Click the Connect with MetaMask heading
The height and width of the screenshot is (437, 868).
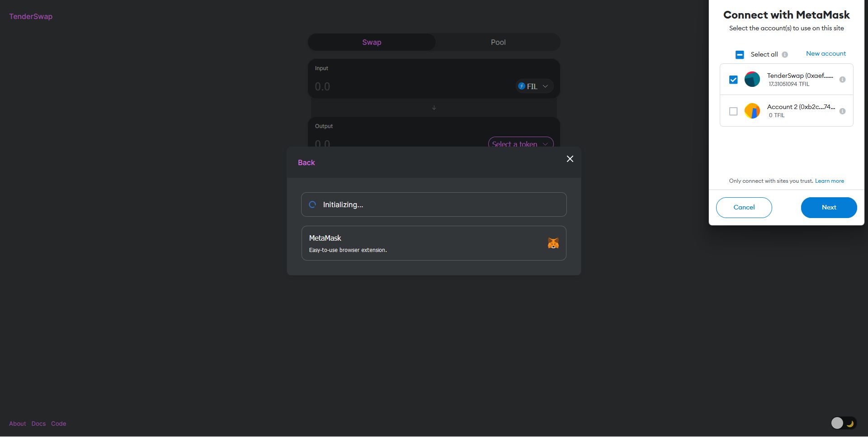point(787,15)
